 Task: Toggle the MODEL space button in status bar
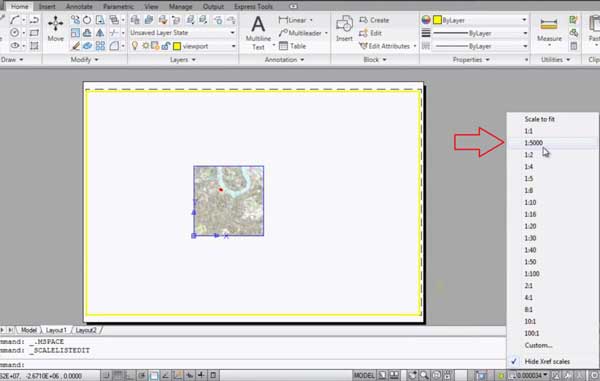[364, 375]
